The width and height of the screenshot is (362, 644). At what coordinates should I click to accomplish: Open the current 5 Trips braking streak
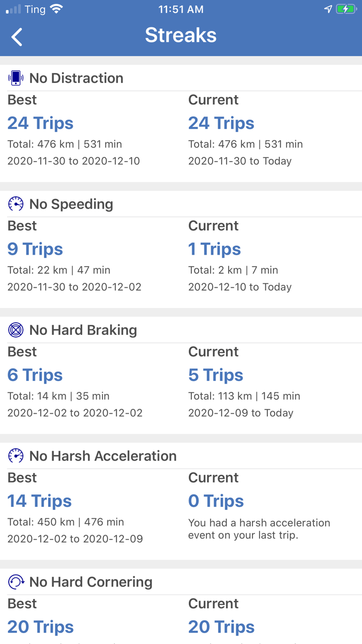(216, 375)
